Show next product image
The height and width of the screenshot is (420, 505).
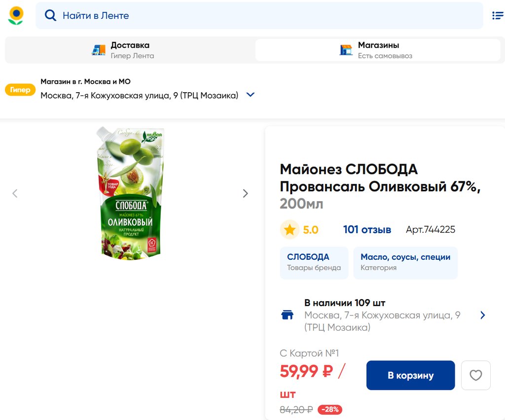pos(245,194)
